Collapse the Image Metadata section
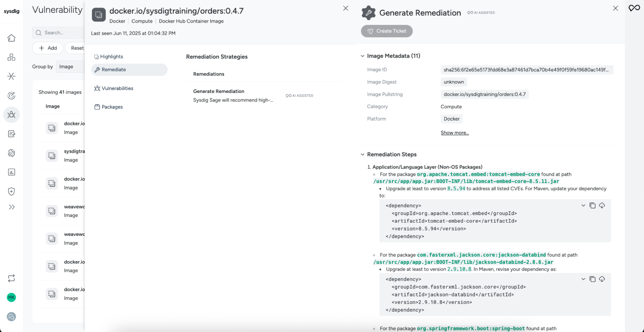Screen dimensions: 644x332 [x=362, y=56]
